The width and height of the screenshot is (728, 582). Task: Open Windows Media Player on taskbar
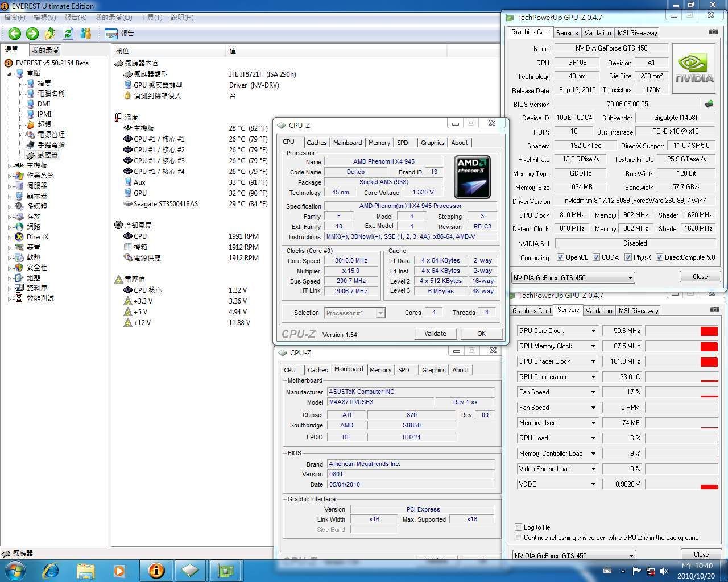(x=120, y=570)
